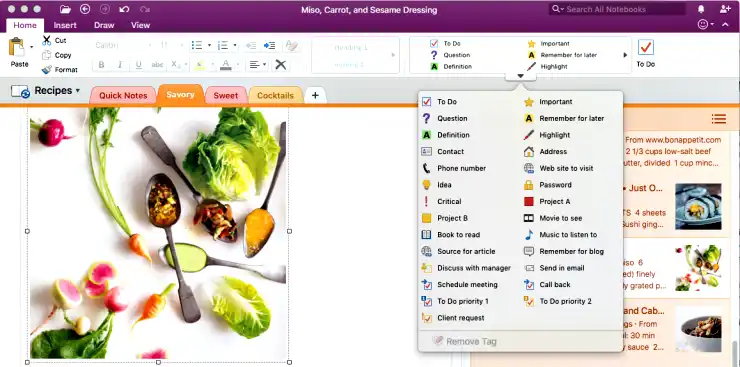Choose Book to read tag

pos(459,235)
